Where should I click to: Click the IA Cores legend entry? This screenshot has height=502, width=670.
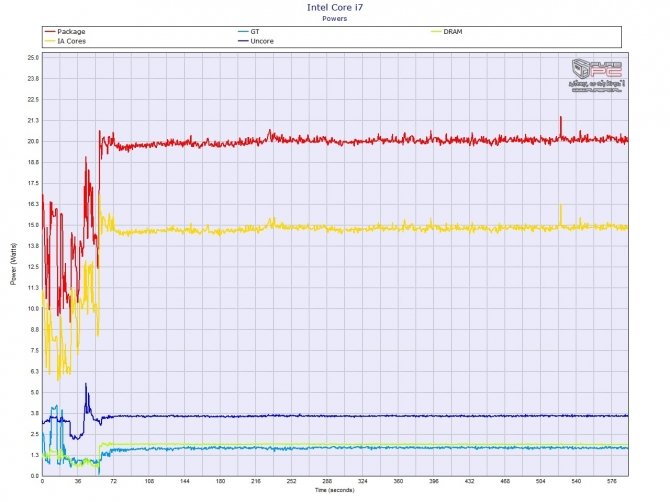[65, 41]
